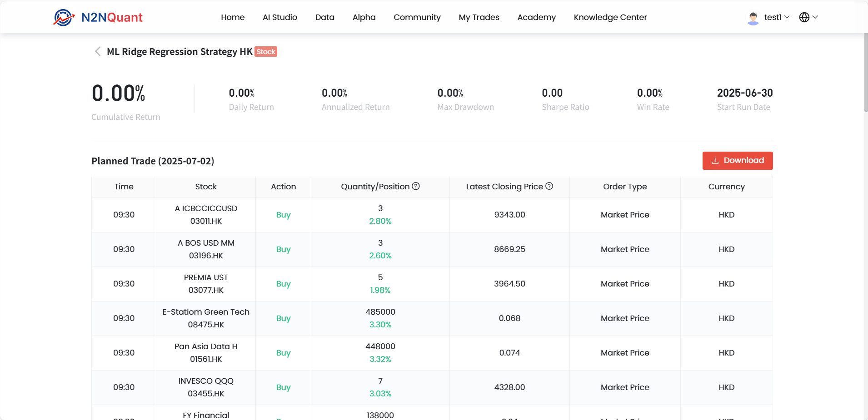
Task: Click HKD in the A BOS USD MM row
Action: (727, 249)
